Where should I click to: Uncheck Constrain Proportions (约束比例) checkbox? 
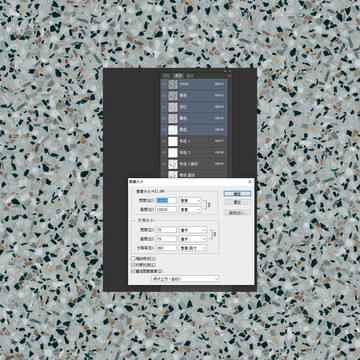[x=133, y=265]
